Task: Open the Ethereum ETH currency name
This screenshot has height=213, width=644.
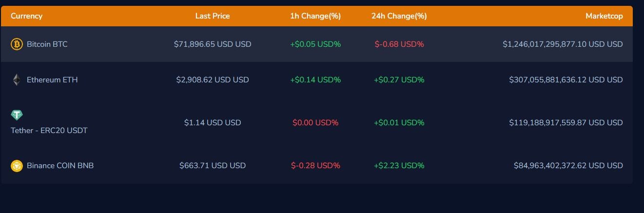Action: 52,80
